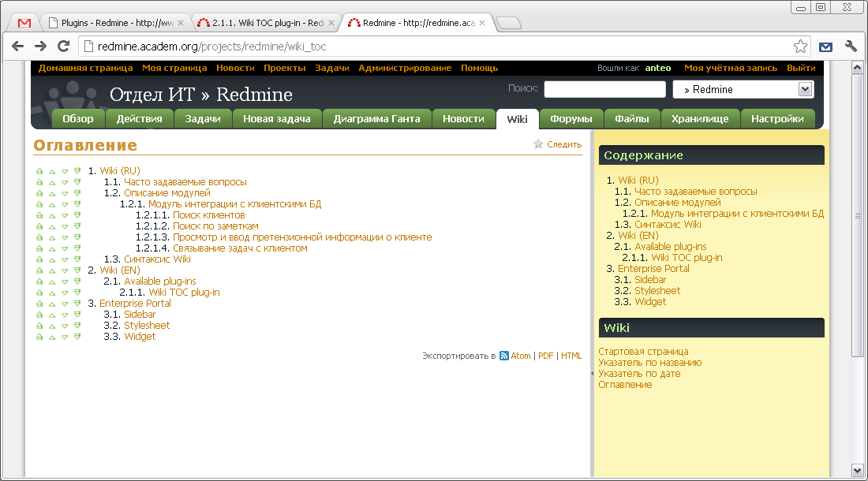Switch to 'Plugins - Redmine' browser tab
This screenshot has height=481, width=868.
click(x=116, y=23)
